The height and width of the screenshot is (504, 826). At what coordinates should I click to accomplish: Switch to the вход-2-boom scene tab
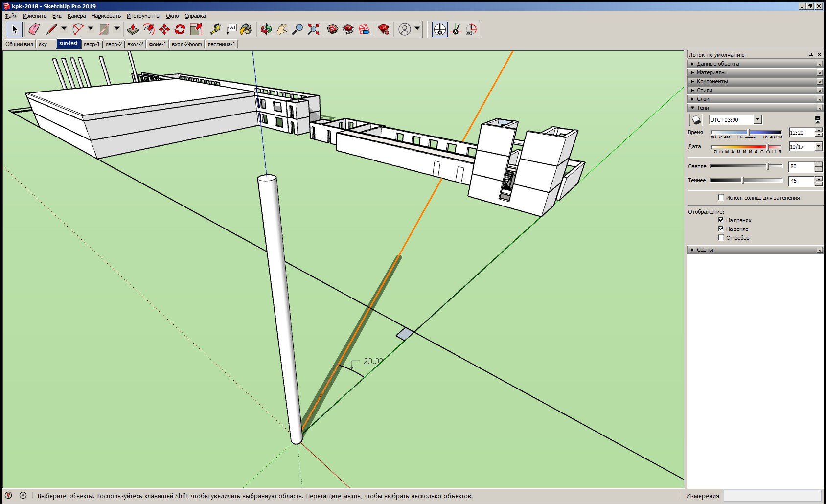pyautogui.click(x=187, y=44)
